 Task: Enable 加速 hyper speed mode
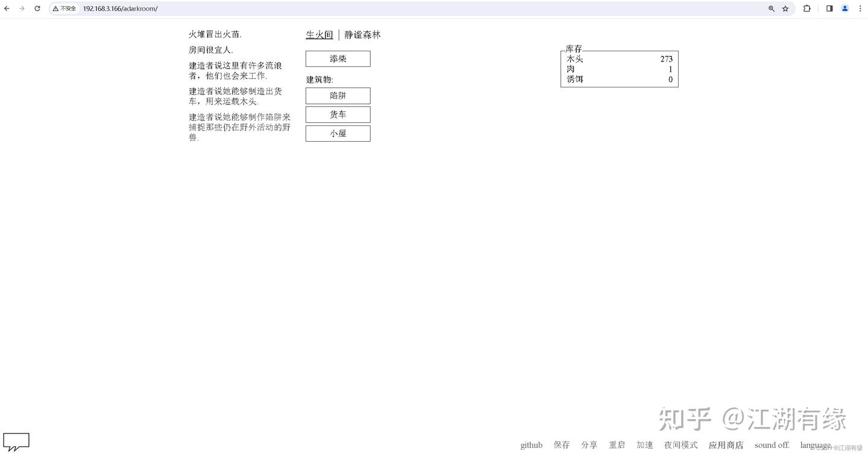[x=645, y=445]
